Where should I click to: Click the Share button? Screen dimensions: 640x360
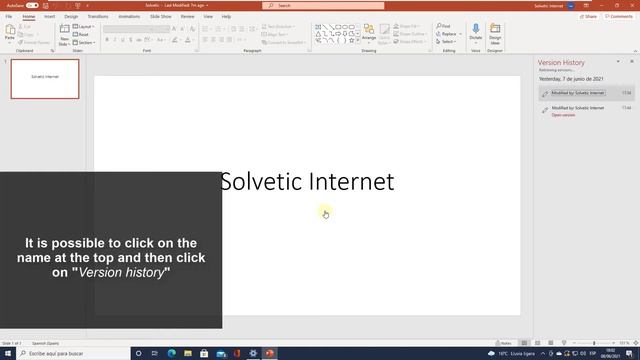tap(588, 16)
